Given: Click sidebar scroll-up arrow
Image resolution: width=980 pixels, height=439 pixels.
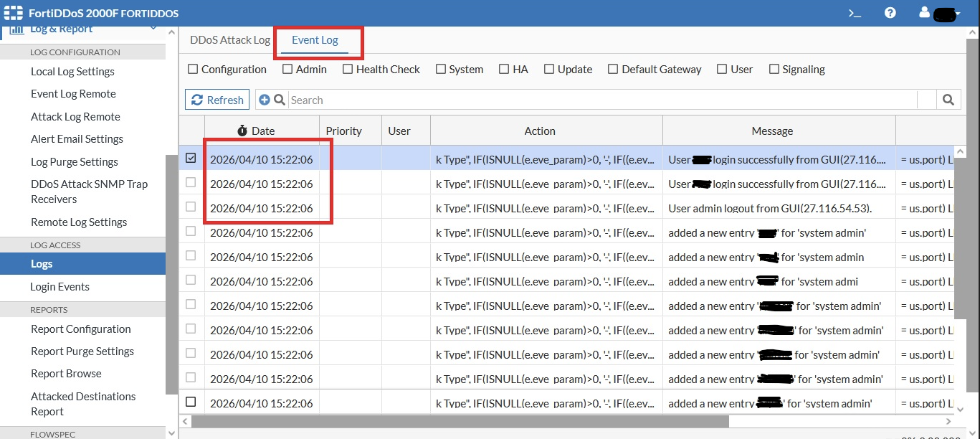Looking at the screenshot, I should point(171,32).
